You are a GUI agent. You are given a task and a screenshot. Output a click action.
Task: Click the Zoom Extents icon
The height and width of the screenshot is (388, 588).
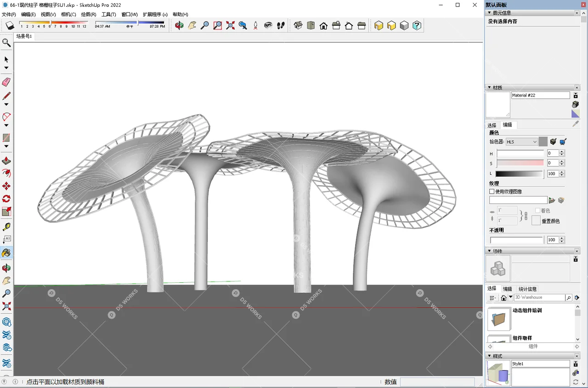[x=230, y=26]
